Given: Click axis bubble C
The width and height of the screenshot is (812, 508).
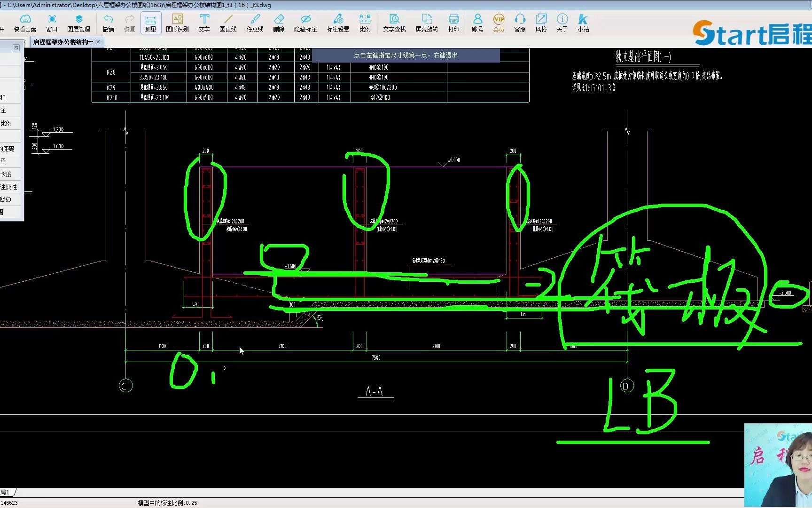Looking at the screenshot, I should point(125,386).
